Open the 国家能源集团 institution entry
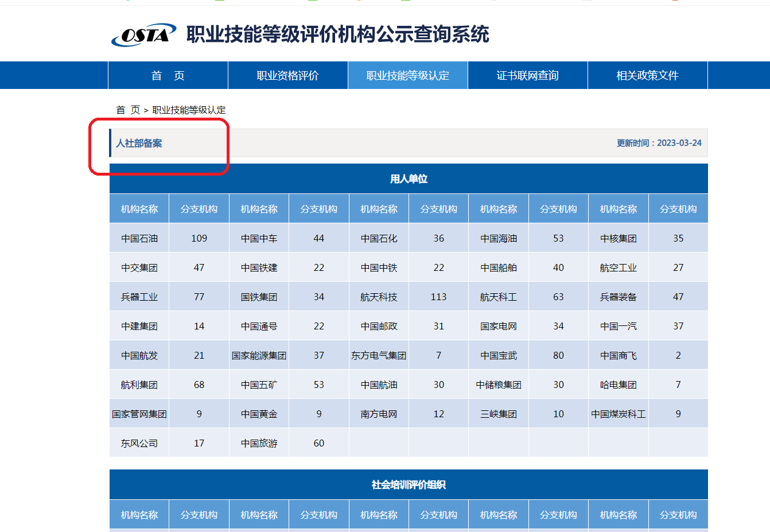The width and height of the screenshot is (770, 532). click(259, 355)
